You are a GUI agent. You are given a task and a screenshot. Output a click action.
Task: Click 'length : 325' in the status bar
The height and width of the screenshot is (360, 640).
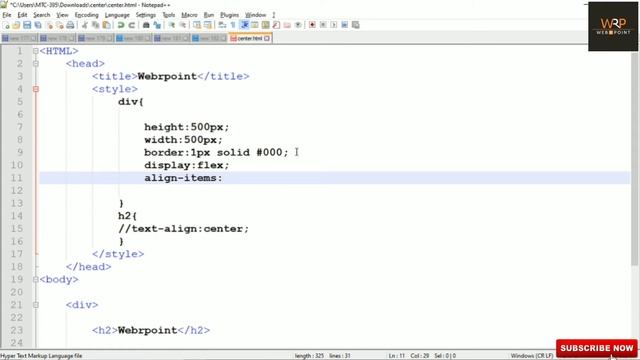coord(309,356)
